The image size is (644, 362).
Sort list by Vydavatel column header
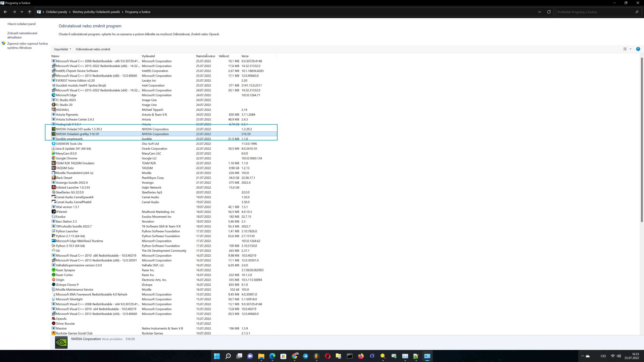click(148, 56)
